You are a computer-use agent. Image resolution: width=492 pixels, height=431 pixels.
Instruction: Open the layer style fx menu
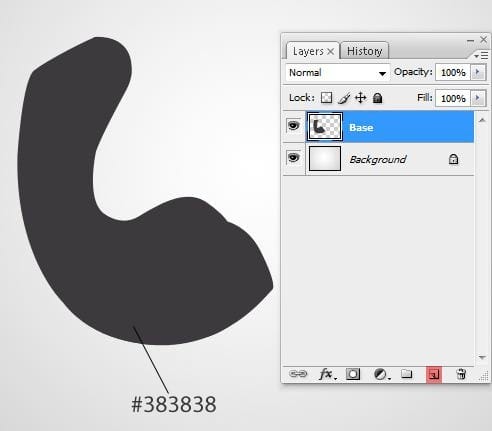[327, 374]
